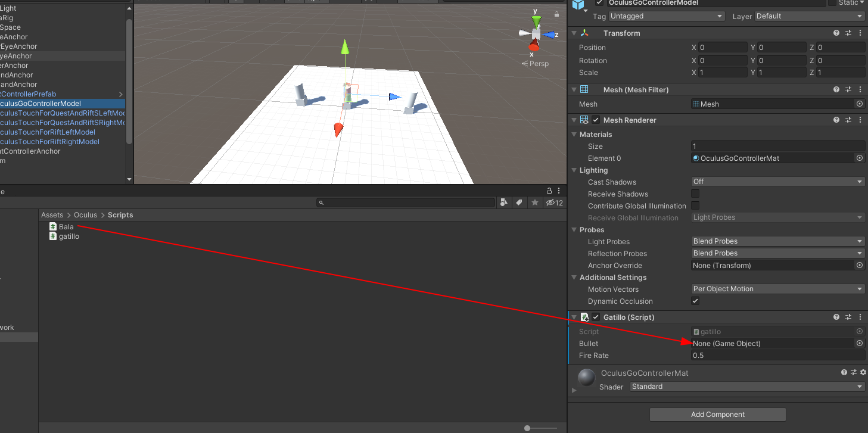This screenshot has width=868, height=433.
Task: Select the Bala script asset
Action: pos(66,227)
